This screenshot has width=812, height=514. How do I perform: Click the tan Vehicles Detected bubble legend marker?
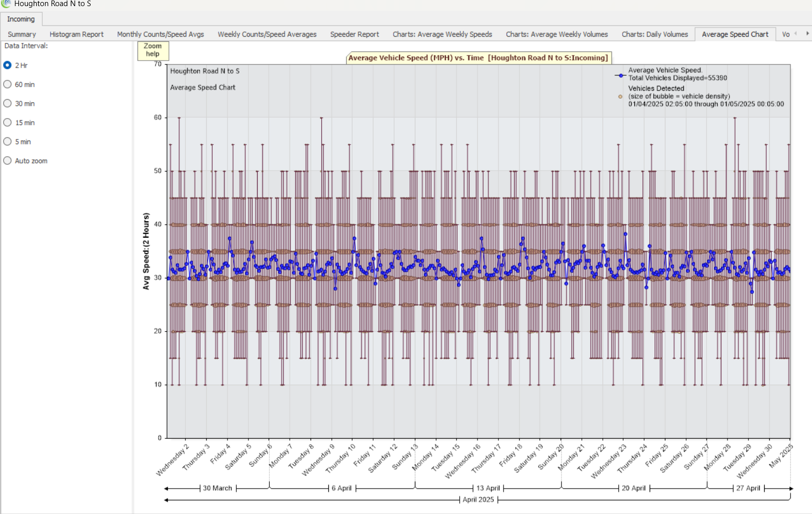point(620,97)
